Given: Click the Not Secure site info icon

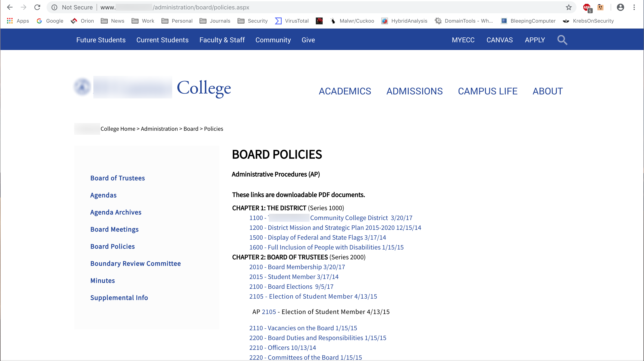Looking at the screenshot, I should point(54,7).
